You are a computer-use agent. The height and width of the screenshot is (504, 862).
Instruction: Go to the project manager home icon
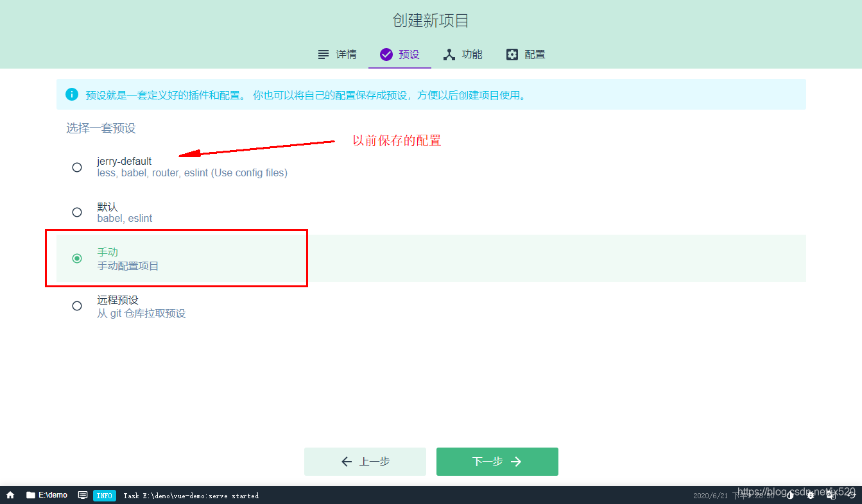tap(10, 495)
